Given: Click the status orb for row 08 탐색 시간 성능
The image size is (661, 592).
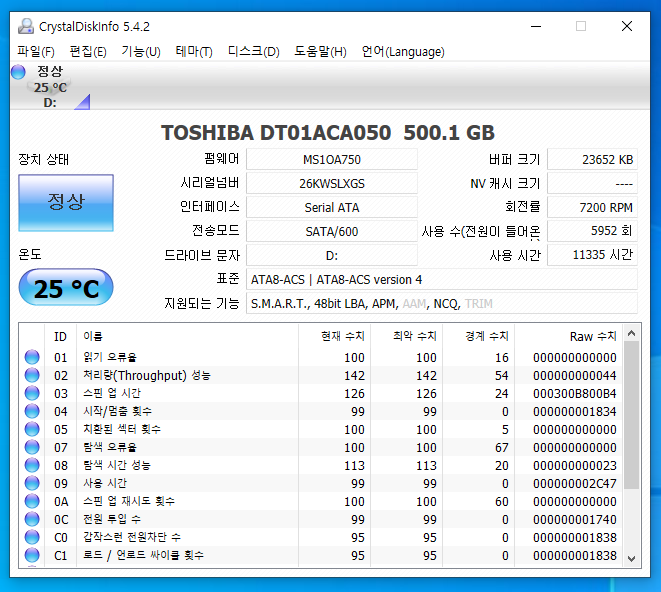Looking at the screenshot, I should tap(32, 465).
